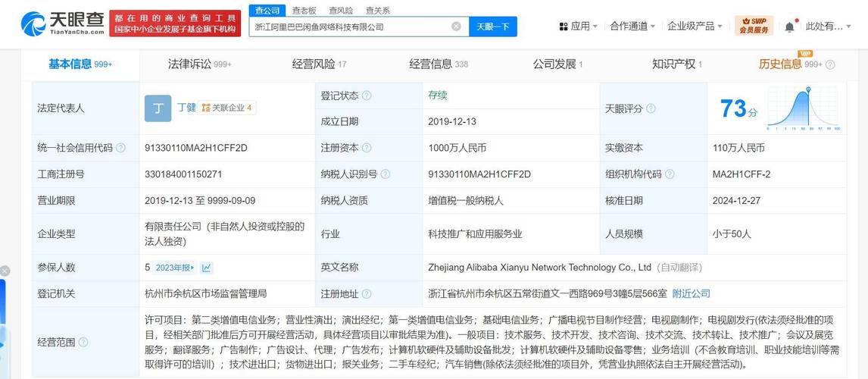This screenshot has width=868, height=379.
Task: Select the 知识产权 tab
Action: [677, 64]
